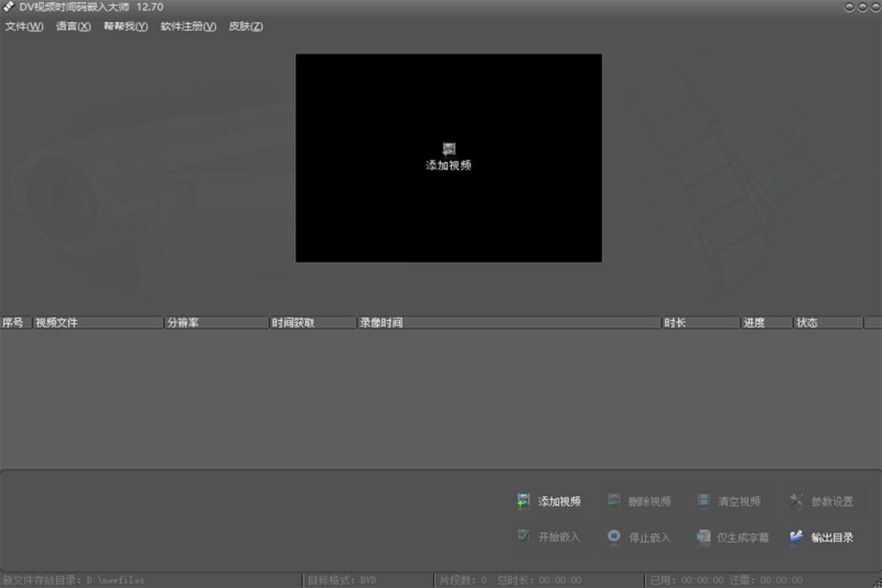Click the 状态 column header
Image resolution: width=882 pixels, height=588 pixels.
coord(828,323)
